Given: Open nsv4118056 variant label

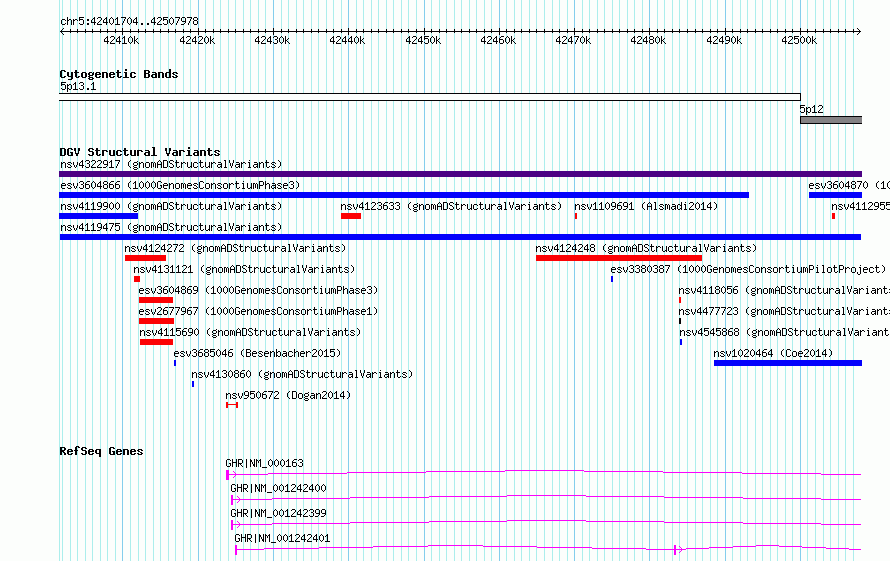Looking at the screenshot, I should tap(784, 290).
